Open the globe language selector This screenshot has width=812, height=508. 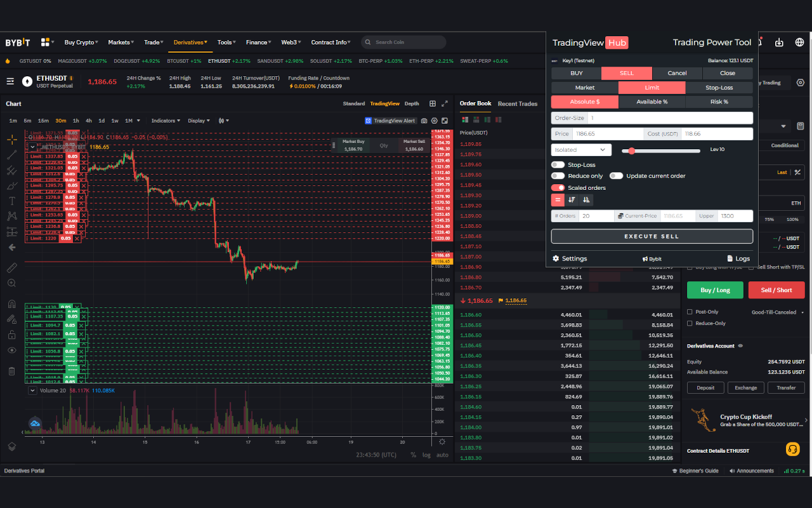(x=798, y=43)
